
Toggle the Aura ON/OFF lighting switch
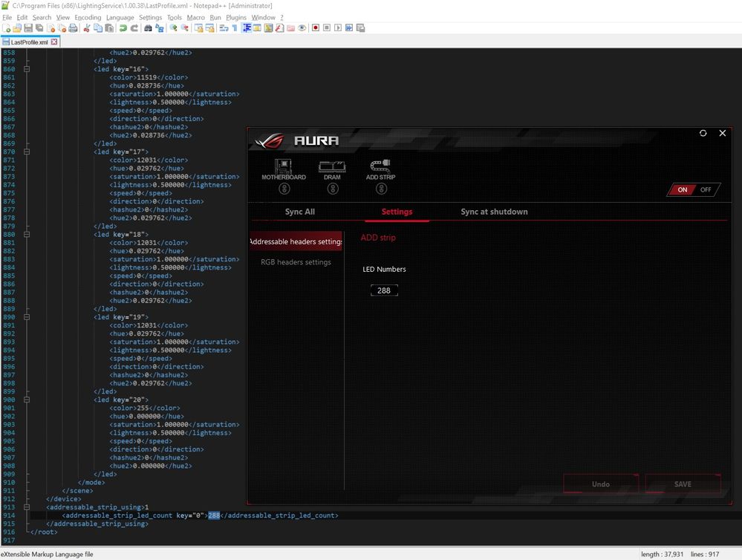694,190
